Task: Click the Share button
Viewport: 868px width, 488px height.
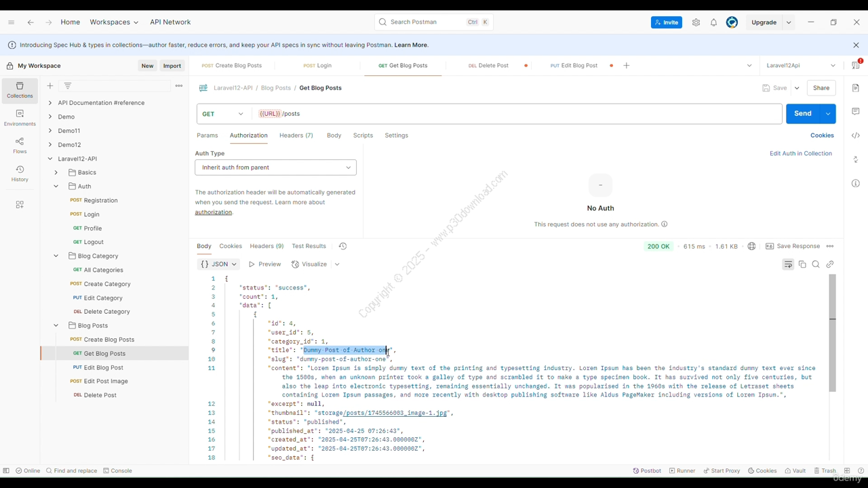Action: click(821, 88)
